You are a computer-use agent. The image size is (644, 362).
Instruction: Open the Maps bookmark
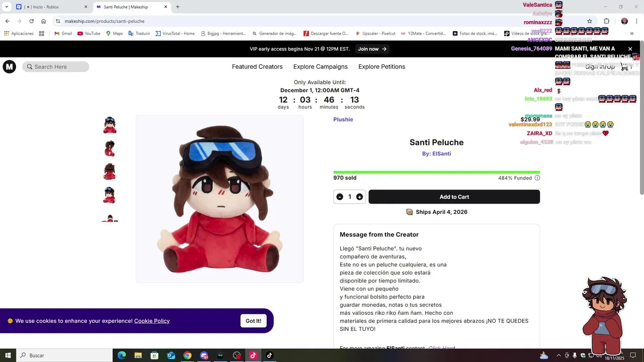[x=114, y=34]
